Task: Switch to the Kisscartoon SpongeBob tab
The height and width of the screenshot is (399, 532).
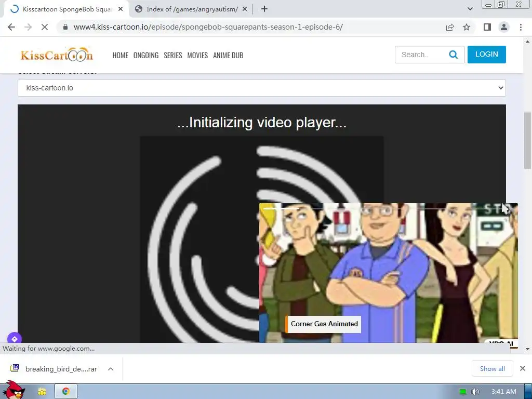Action: [x=67, y=9]
